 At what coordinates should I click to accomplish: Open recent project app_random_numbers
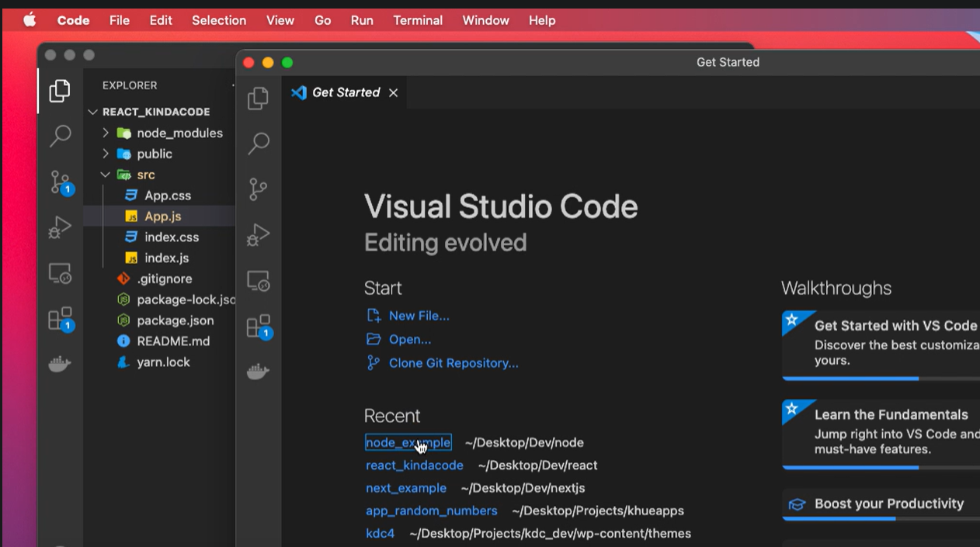click(432, 511)
